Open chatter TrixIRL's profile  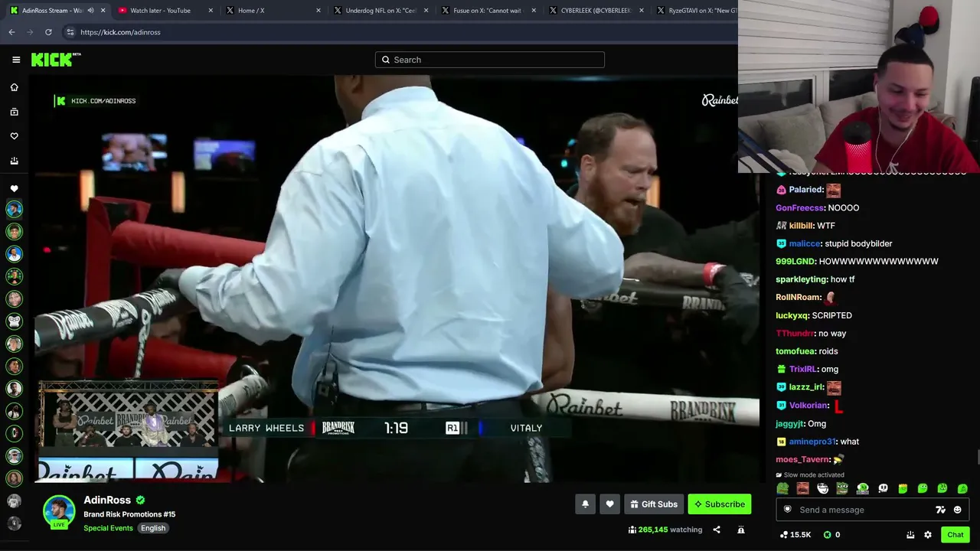pyautogui.click(x=803, y=369)
